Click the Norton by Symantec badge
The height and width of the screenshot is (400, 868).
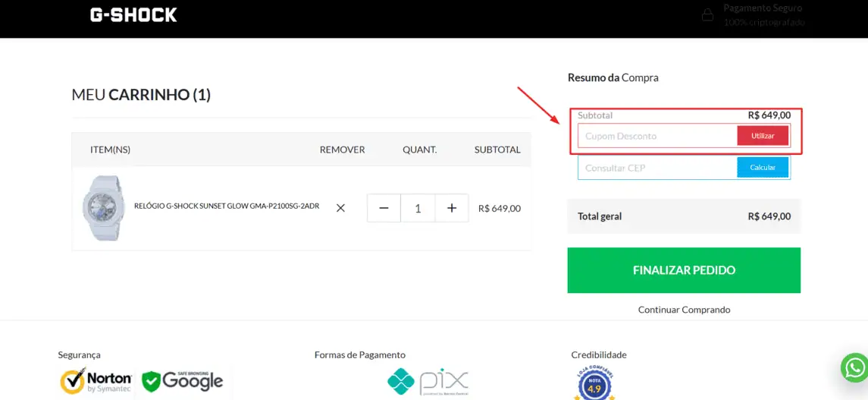tap(96, 381)
